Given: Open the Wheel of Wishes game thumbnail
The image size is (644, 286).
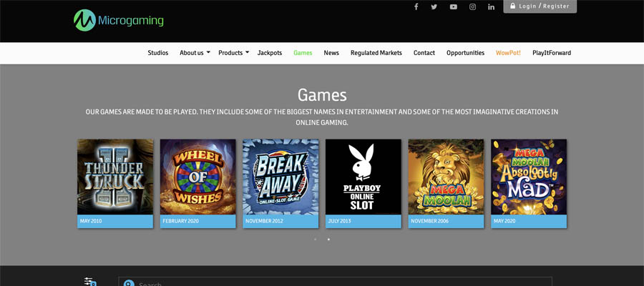Looking at the screenshot, I should [x=198, y=177].
